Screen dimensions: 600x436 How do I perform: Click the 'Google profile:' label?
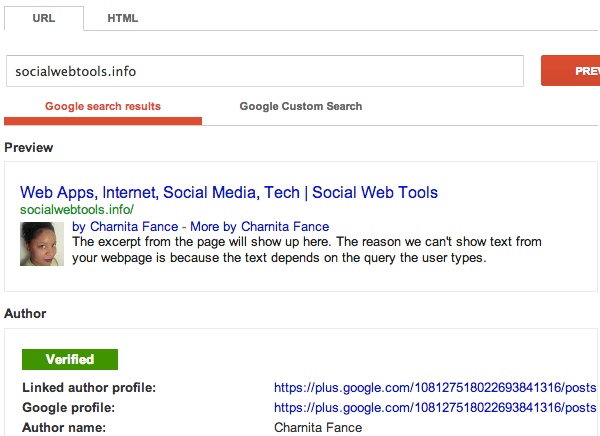coord(66,407)
